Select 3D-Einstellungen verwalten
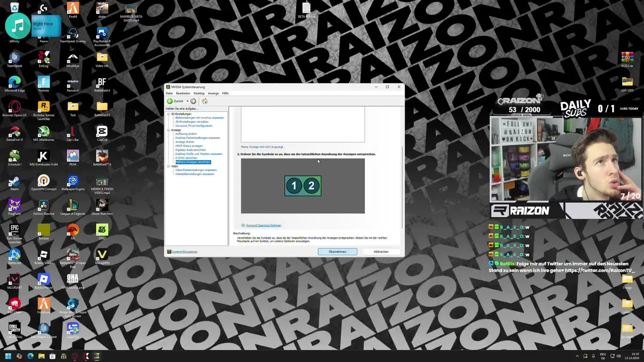The image size is (644, 362). [192, 122]
